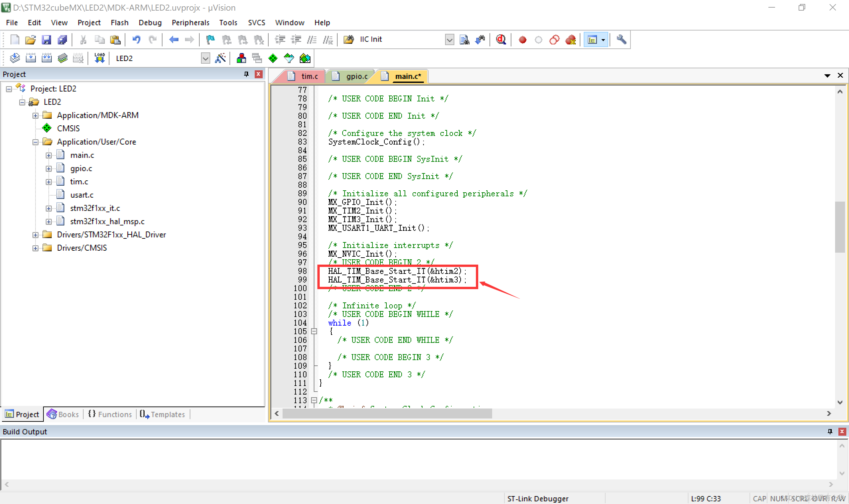Open Manage Project Items icon
The image size is (849, 504).
(241, 58)
